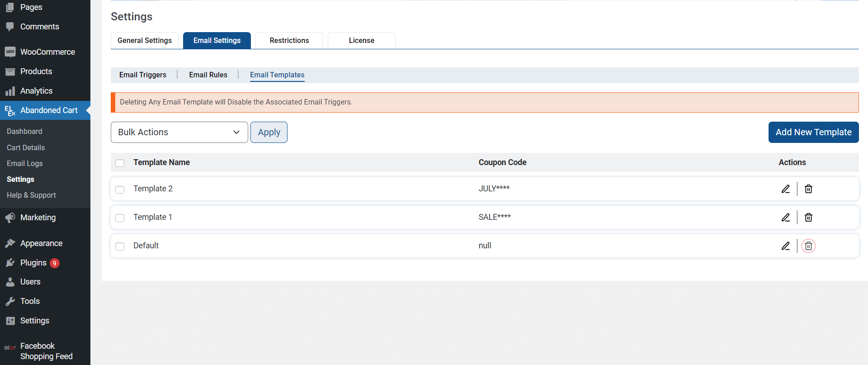Click the Analytics bar chart icon
The height and width of the screenshot is (365, 868).
[x=10, y=91]
